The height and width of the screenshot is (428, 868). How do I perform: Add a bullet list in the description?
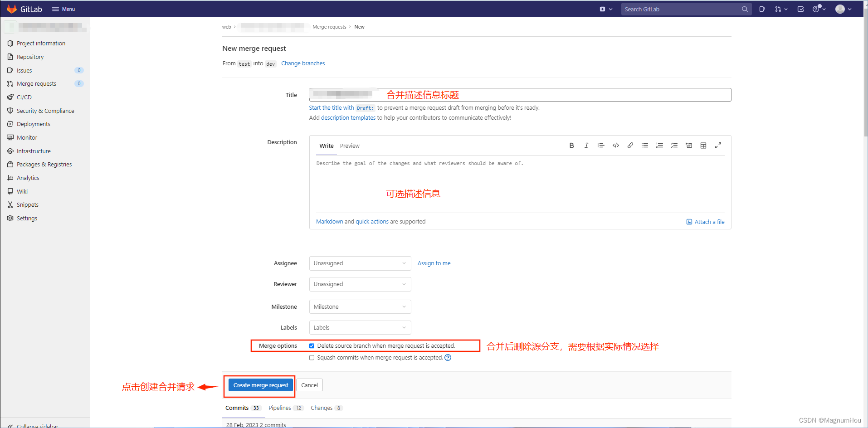click(644, 146)
